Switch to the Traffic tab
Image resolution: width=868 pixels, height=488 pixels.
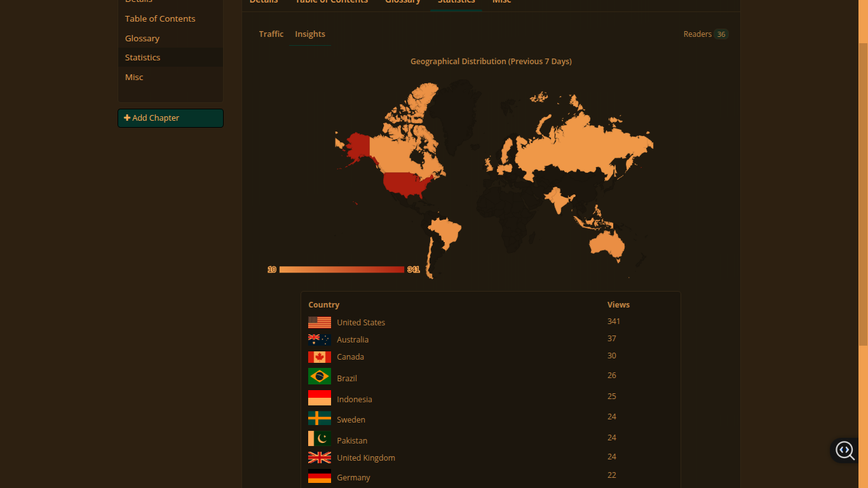coord(271,34)
